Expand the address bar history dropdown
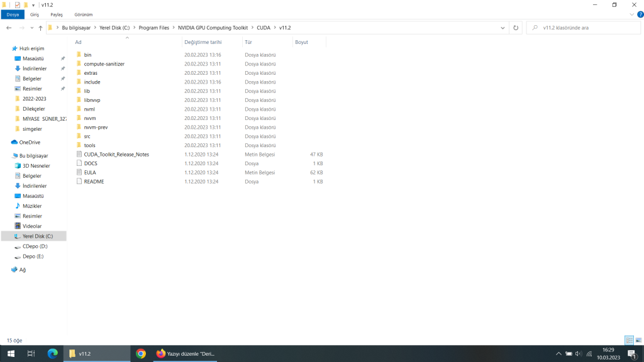Viewport: 644px width, 362px height. coord(502,28)
